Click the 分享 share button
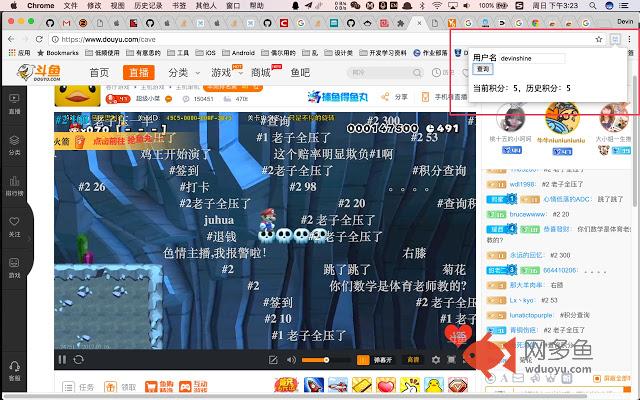Viewport: 640px width, 400px height. (x=394, y=97)
